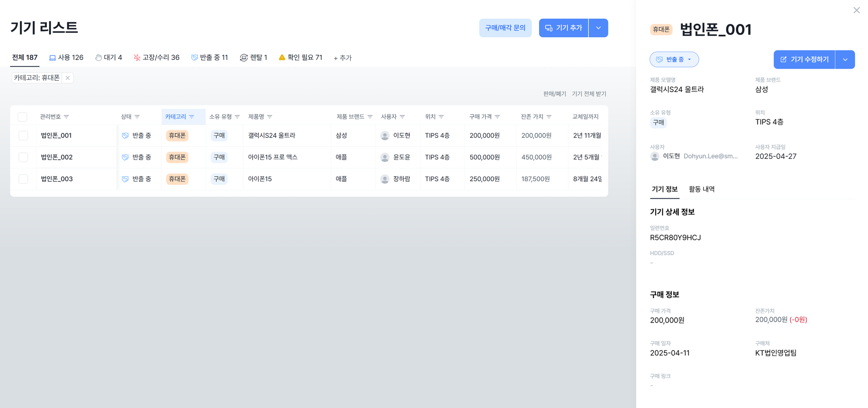Click 기기 수정하기 button
Screen dimensions: 868x408
pyautogui.click(x=804, y=59)
